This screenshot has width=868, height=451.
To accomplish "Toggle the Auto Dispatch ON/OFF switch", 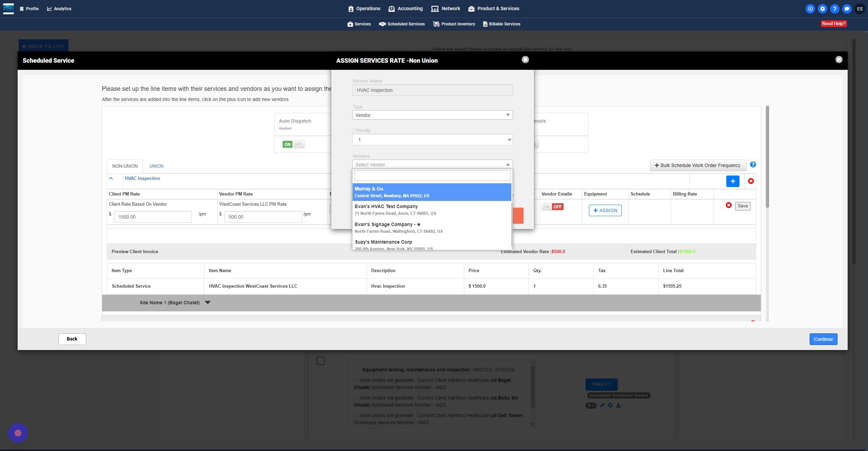I will [x=293, y=144].
